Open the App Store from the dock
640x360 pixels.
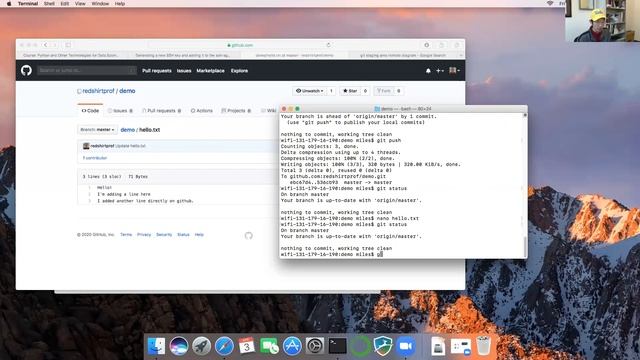[292, 346]
